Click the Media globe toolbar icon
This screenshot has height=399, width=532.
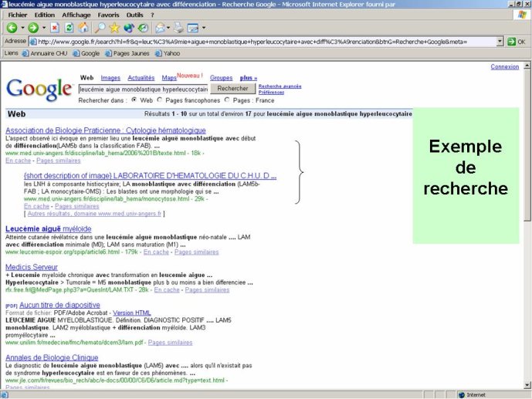click(x=129, y=28)
